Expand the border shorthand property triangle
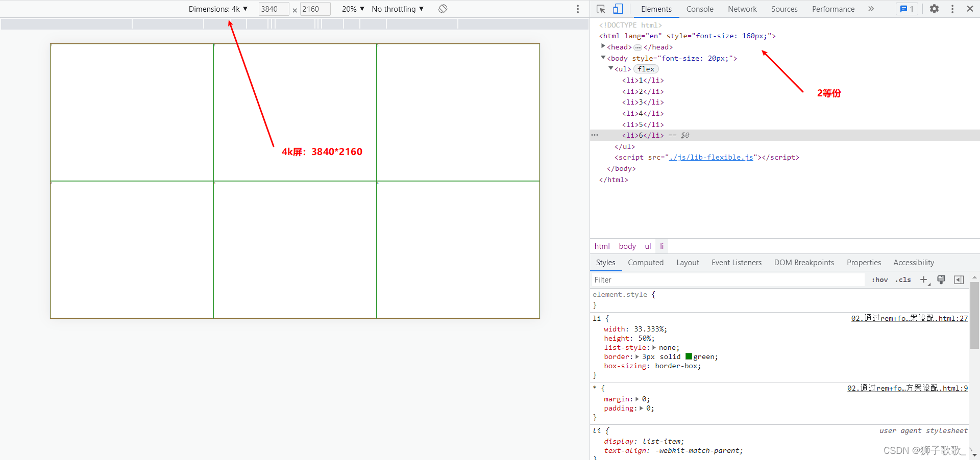 click(x=637, y=356)
